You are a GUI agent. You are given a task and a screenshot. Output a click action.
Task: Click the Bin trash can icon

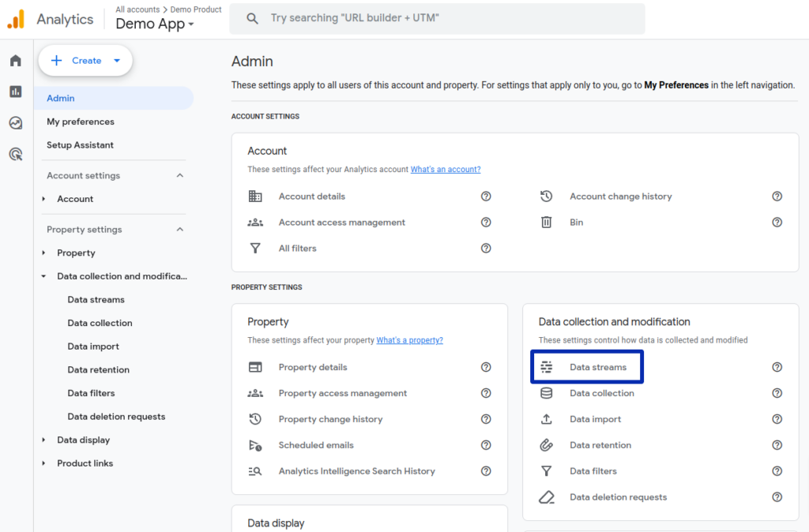pyautogui.click(x=547, y=222)
